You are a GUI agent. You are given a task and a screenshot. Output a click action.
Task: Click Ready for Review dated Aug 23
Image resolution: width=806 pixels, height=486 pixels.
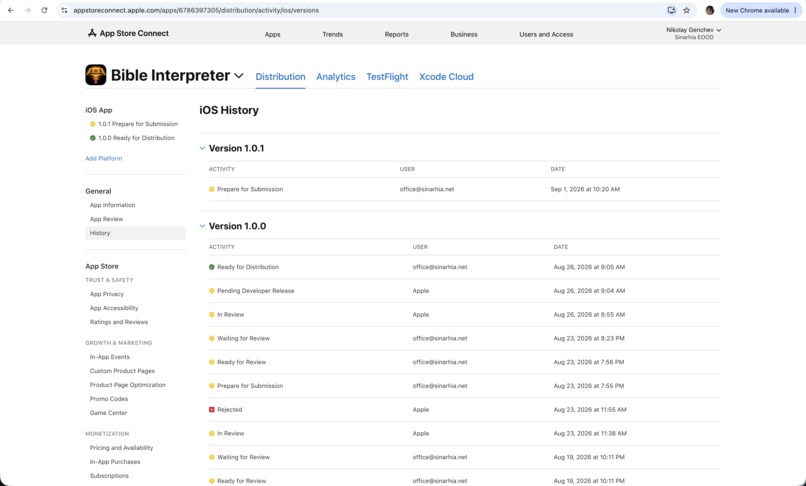pyautogui.click(x=464, y=362)
